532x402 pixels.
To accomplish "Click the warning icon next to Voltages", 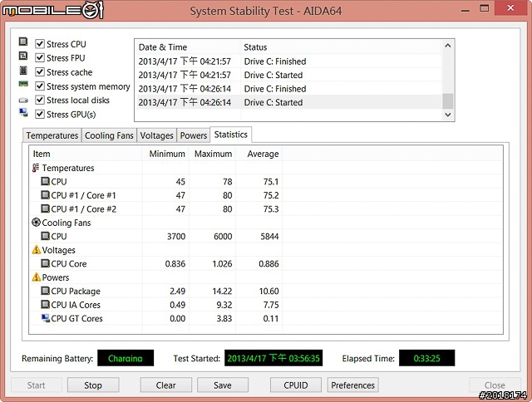I will (x=36, y=250).
